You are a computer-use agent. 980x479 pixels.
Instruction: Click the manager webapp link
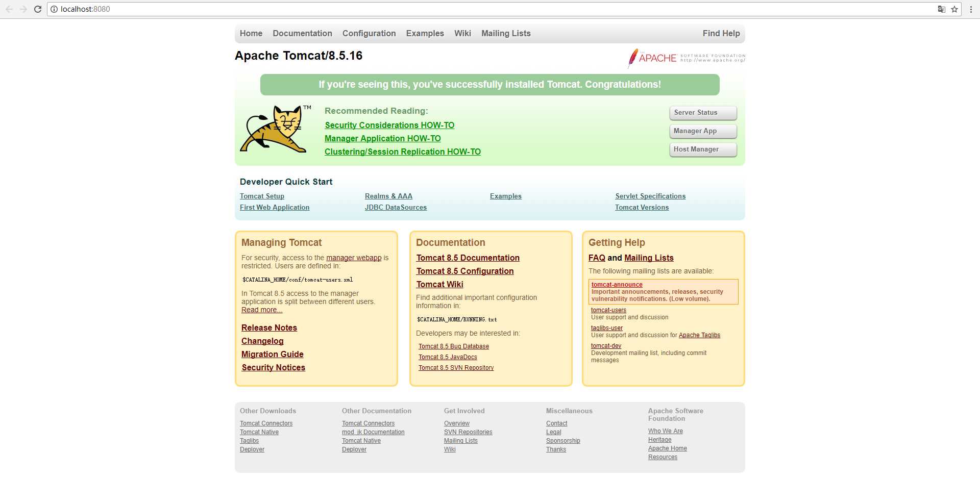[x=354, y=258]
